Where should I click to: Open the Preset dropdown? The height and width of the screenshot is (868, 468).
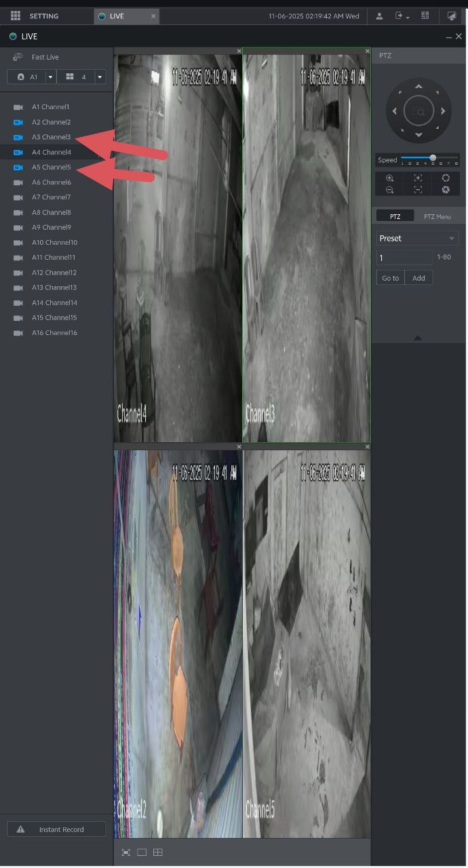pyautogui.click(x=417, y=238)
